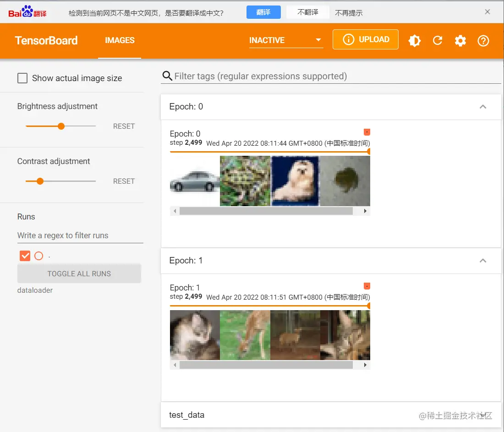Open TensorBoard settings gear

pyautogui.click(x=460, y=41)
